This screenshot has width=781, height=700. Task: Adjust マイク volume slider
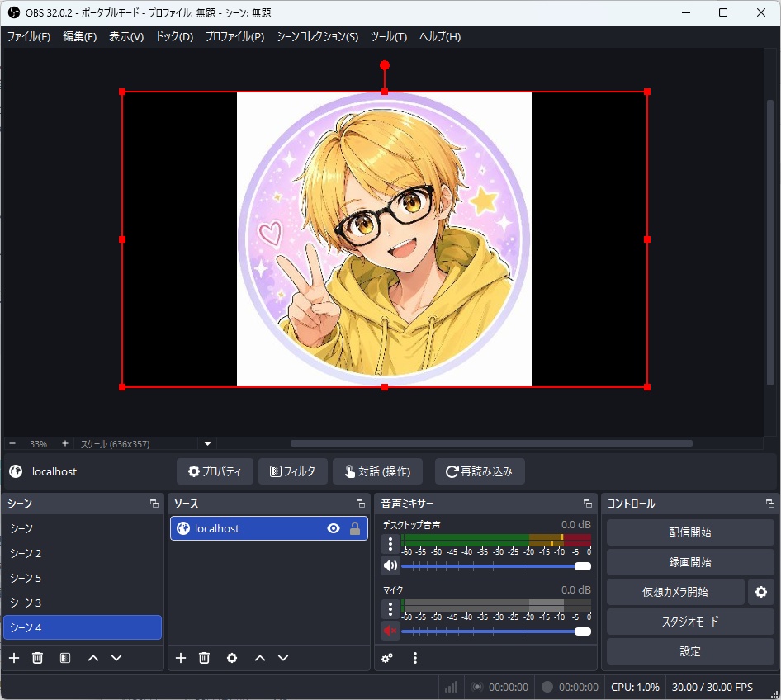pyautogui.click(x=496, y=631)
